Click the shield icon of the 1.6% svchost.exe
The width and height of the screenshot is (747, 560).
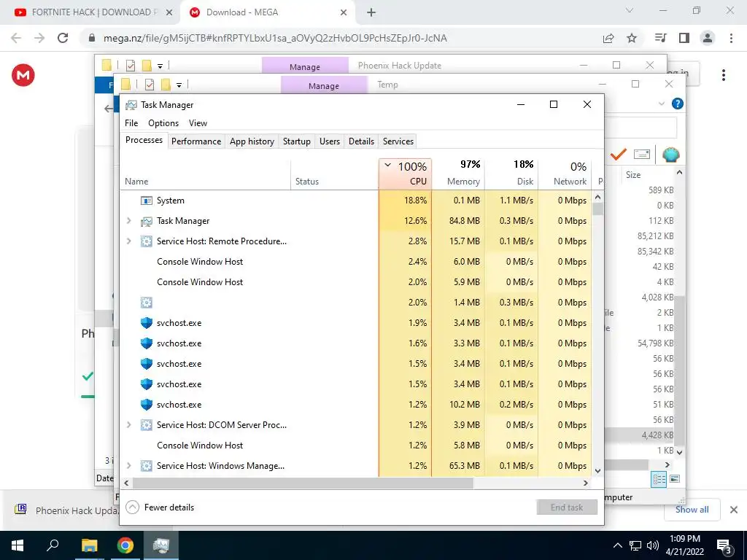click(x=146, y=343)
